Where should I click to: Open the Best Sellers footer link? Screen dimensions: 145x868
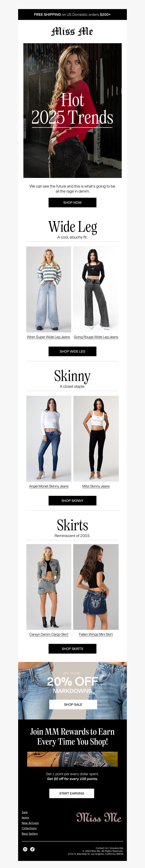[30, 834]
